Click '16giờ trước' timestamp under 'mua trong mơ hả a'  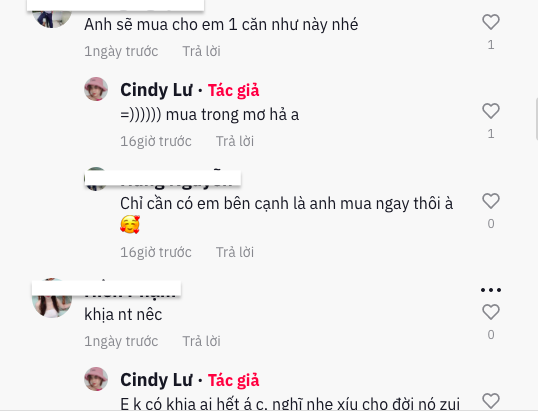(x=156, y=141)
